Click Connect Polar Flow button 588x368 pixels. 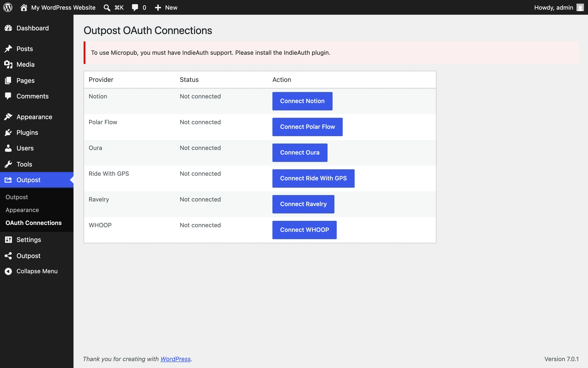click(307, 127)
